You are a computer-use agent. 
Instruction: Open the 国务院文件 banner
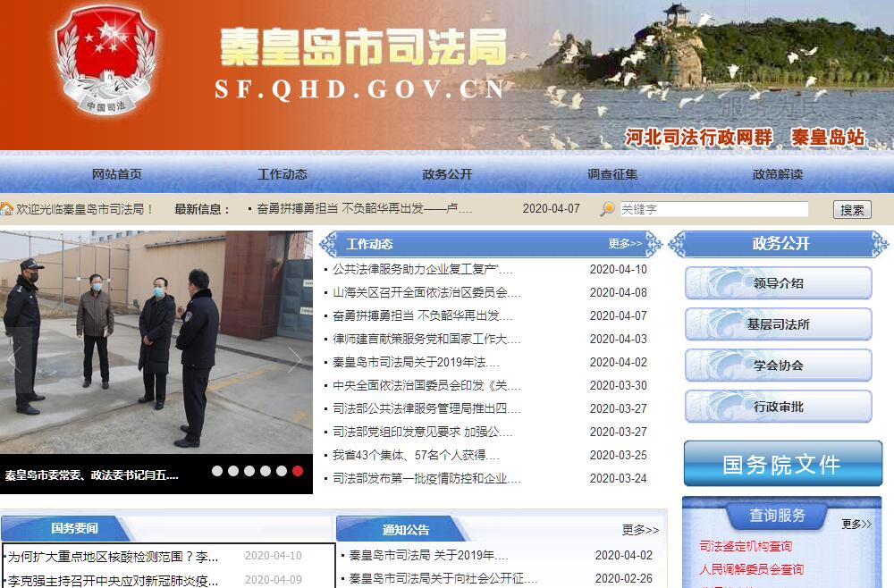pyautogui.click(x=783, y=464)
